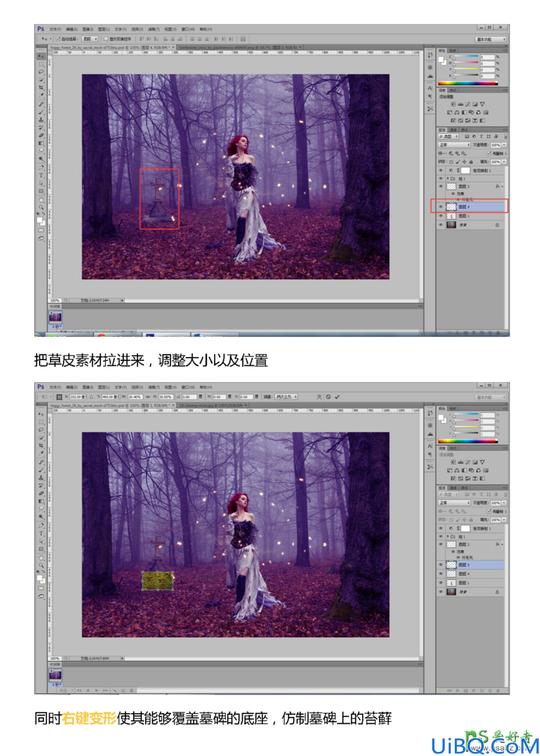Add a Color Balance adjustment in first screenshot
The width and height of the screenshot is (540, 756).
pos(457,113)
